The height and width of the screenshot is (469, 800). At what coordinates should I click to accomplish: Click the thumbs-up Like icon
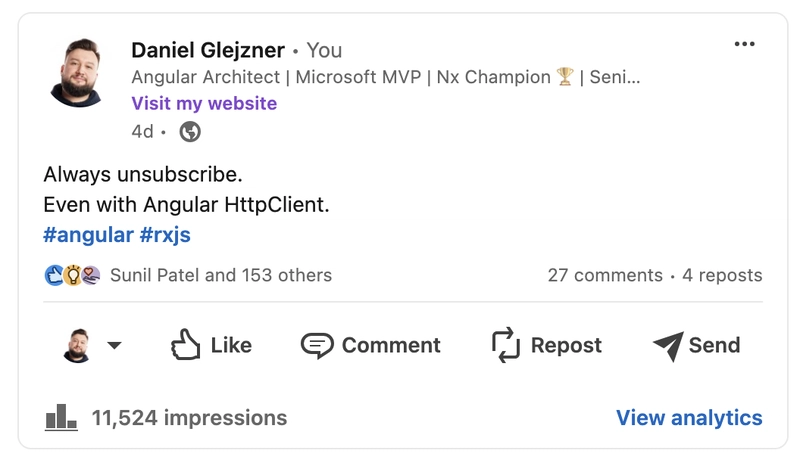186,345
